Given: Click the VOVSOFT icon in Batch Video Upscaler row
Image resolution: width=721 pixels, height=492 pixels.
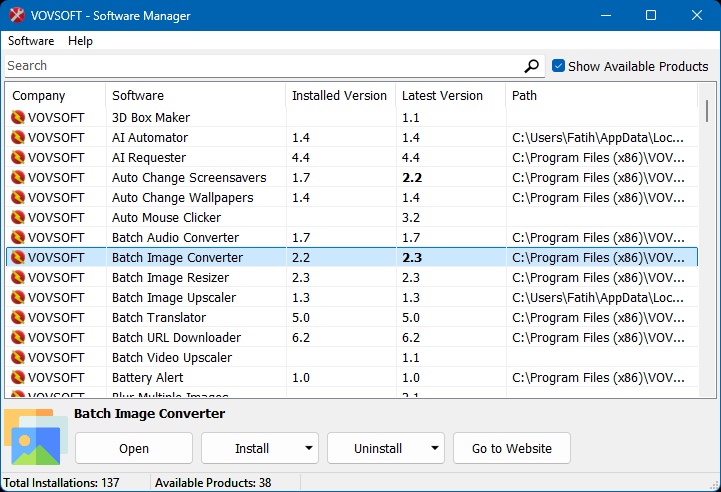Looking at the screenshot, I should tap(18, 357).
